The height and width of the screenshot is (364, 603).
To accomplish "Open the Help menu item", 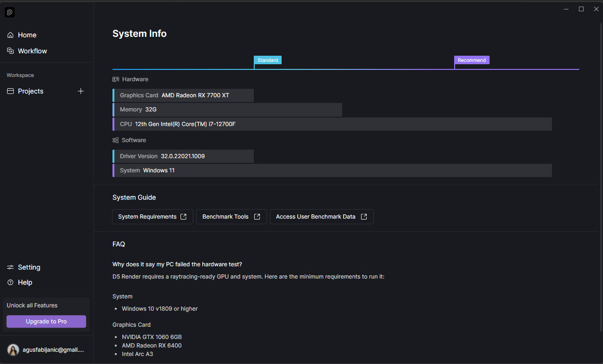I will point(25,282).
